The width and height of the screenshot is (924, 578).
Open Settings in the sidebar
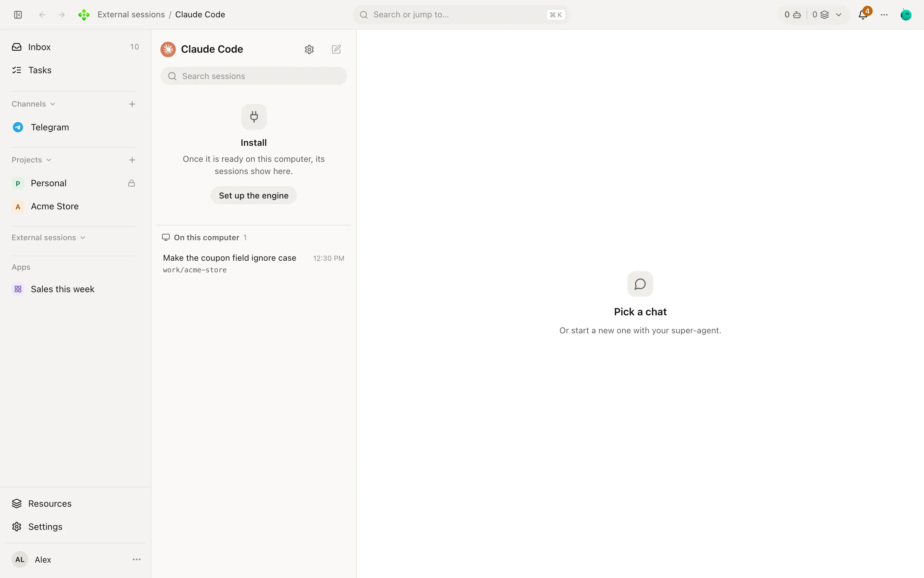click(75, 526)
